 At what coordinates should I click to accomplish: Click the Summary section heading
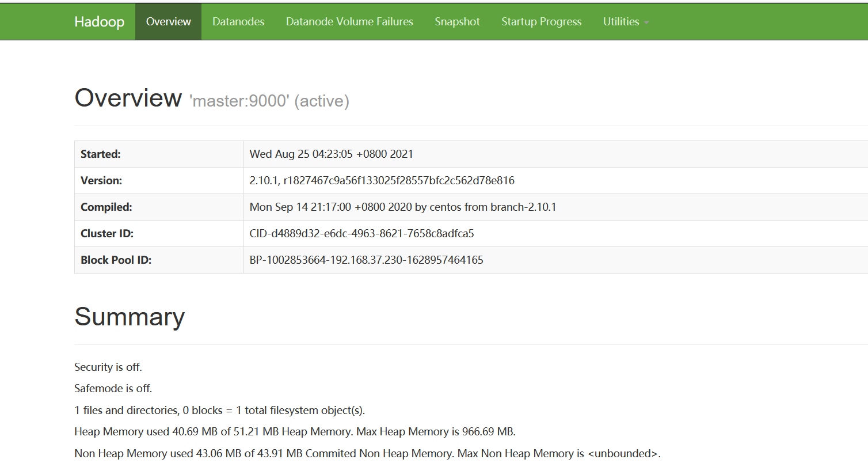[x=130, y=317]
